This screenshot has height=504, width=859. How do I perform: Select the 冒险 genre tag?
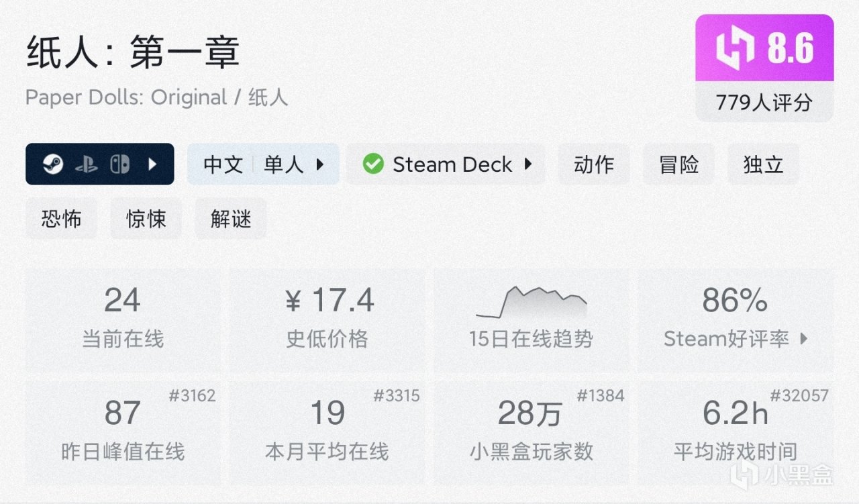pyautogui.click(x=678, y=164)
